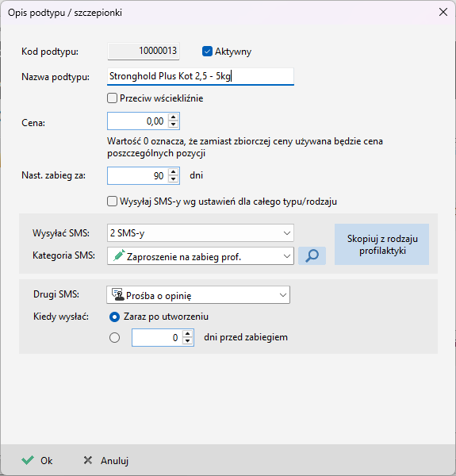Click the Nazwa podtypu text field
Viewport: 456px width, 476px height.
pos(200,76)
